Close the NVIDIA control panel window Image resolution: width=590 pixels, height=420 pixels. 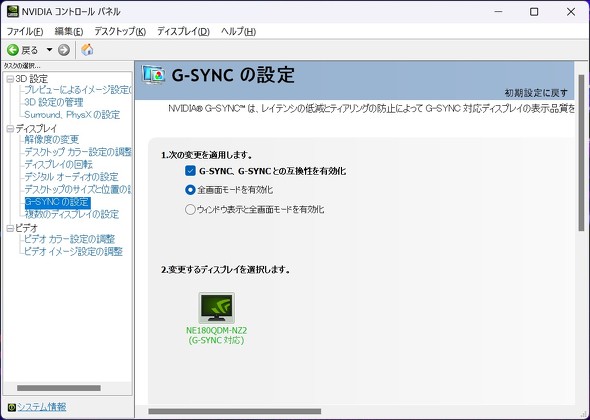[571, 12]
